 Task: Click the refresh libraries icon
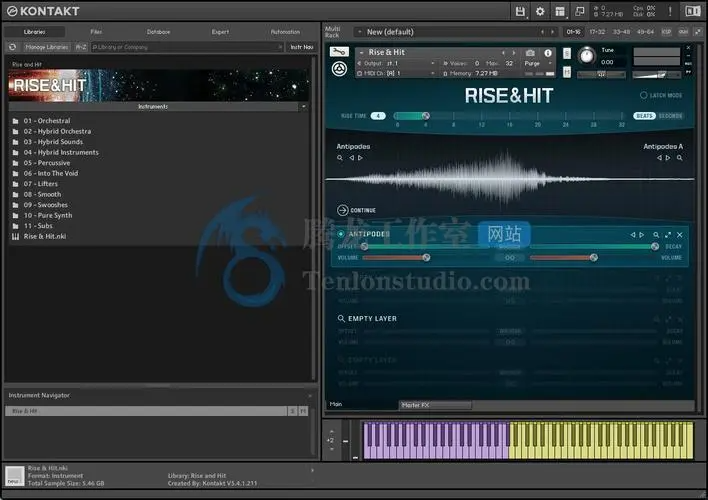click(13, 47)
